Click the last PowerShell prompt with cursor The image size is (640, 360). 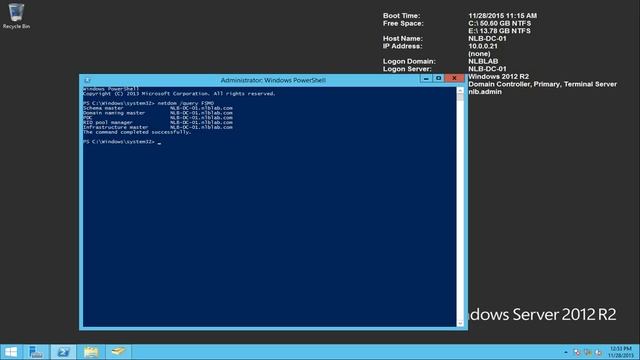[x=122, y=142]
